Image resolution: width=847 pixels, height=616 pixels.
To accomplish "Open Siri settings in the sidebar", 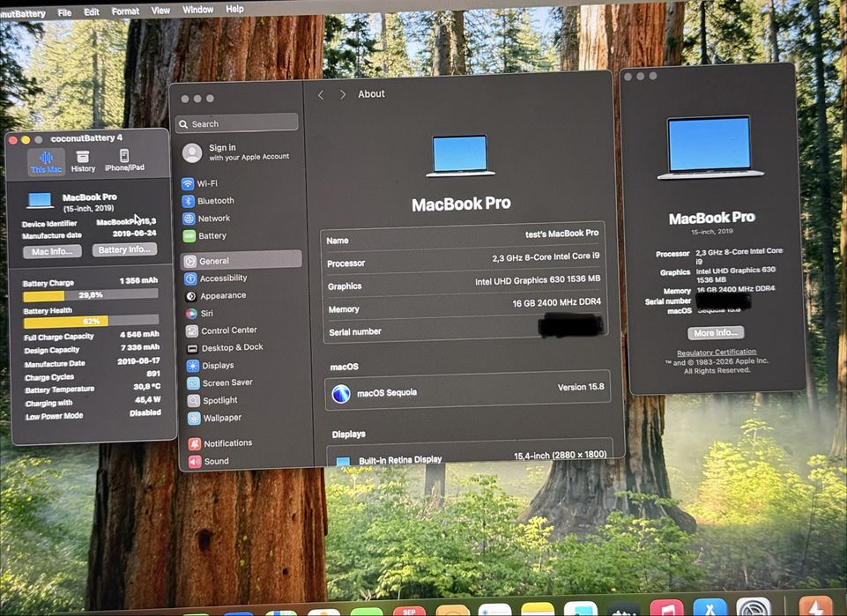I will [199, 313].
